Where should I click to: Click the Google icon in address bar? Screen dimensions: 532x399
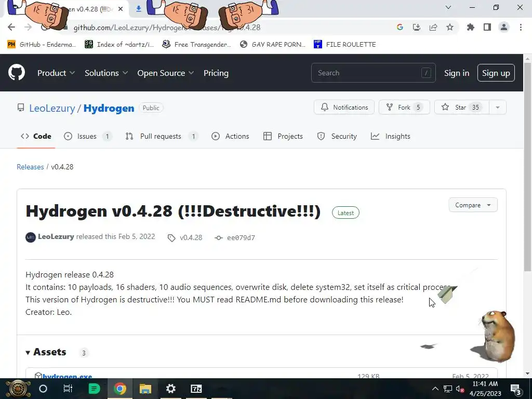point(400,27)
